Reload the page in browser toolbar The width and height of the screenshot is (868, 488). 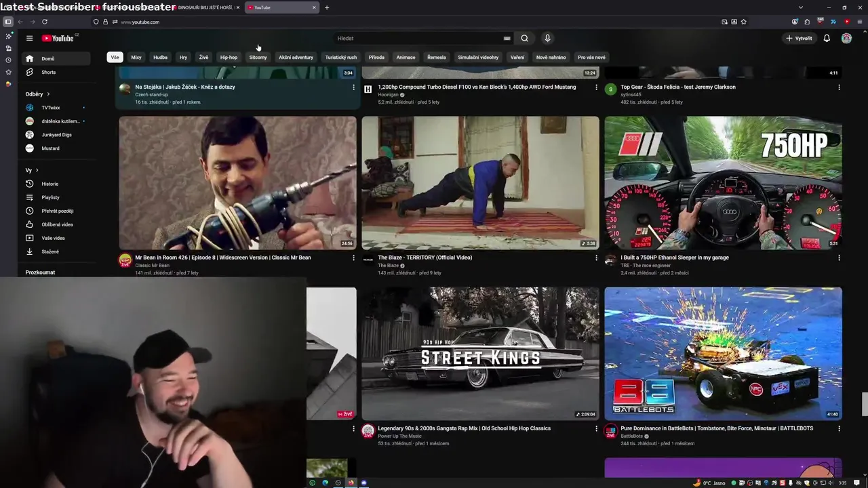[x=45, y=22]
